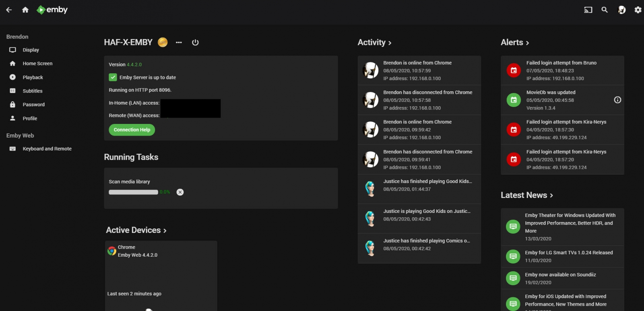Click the Emby home icon

tap(25, 10)
